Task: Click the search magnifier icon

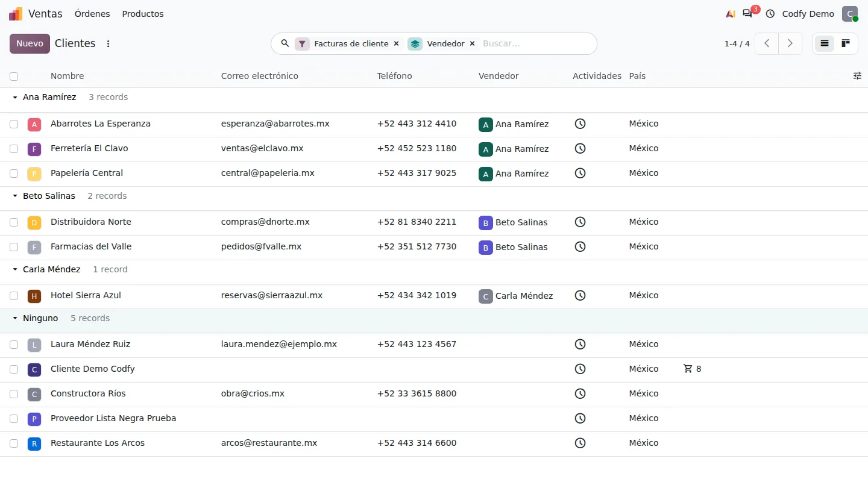Action: [285, 43]
